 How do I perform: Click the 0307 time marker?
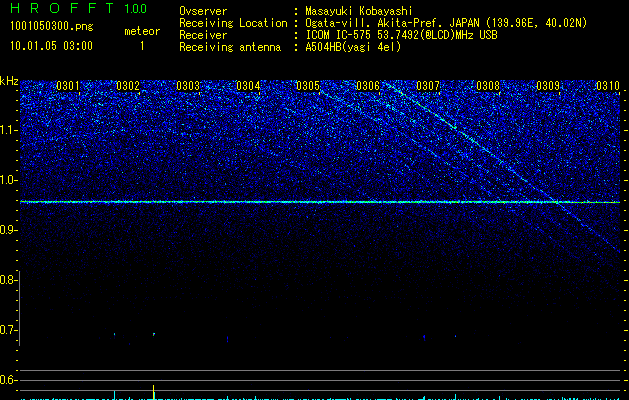[428, 86]
